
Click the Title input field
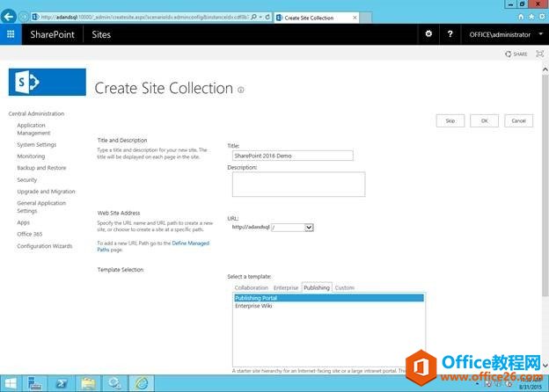coord(293,156)
